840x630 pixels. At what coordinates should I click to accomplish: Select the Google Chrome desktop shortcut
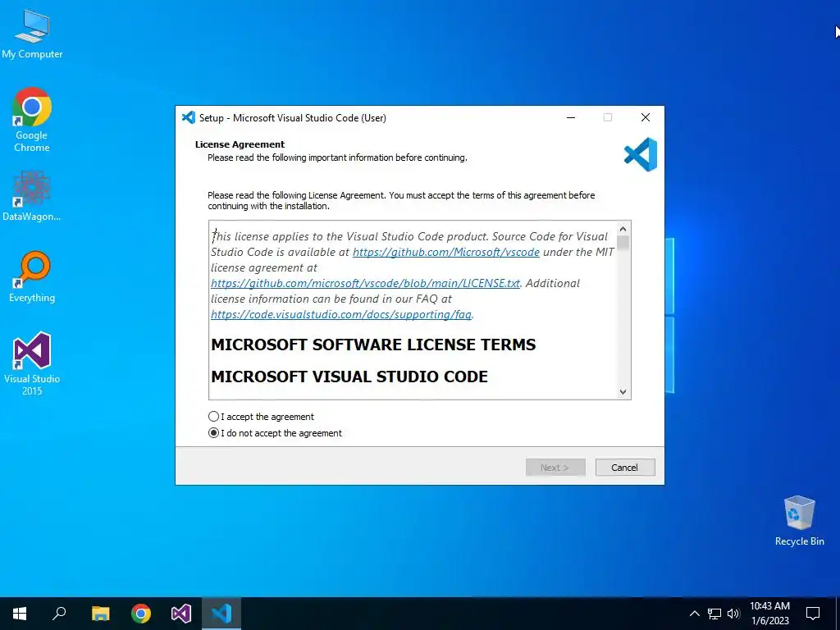click(x=32, y=119)
